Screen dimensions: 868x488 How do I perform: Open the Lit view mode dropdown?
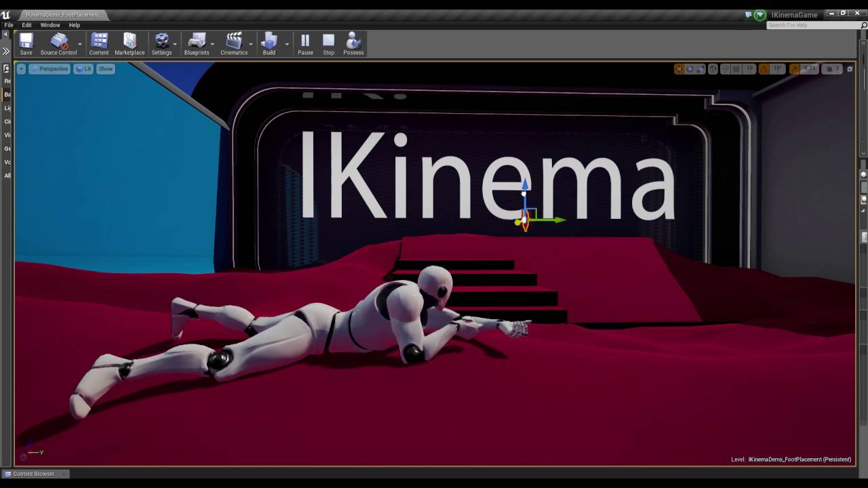pos(83,69)
